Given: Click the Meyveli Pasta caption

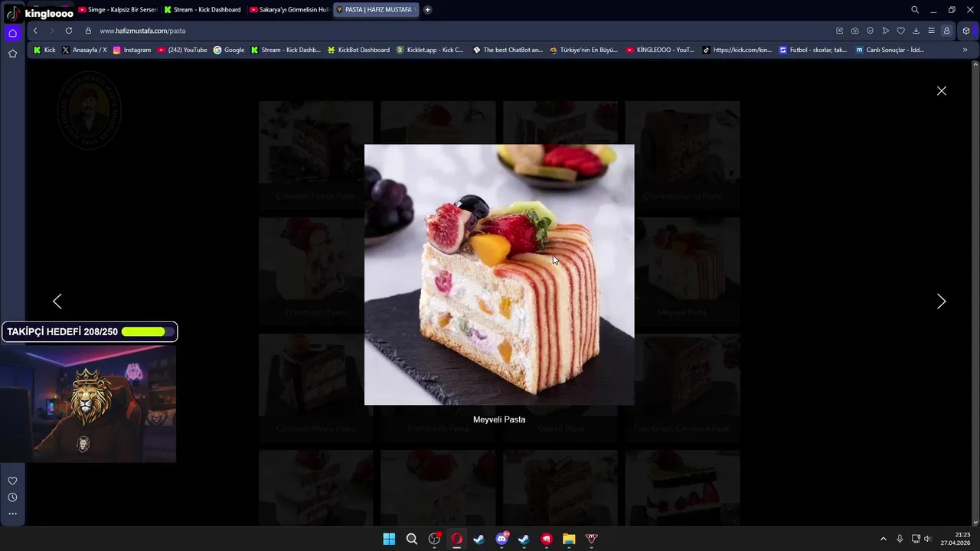Looking at the screenshot, I should (x=499, y=419).
